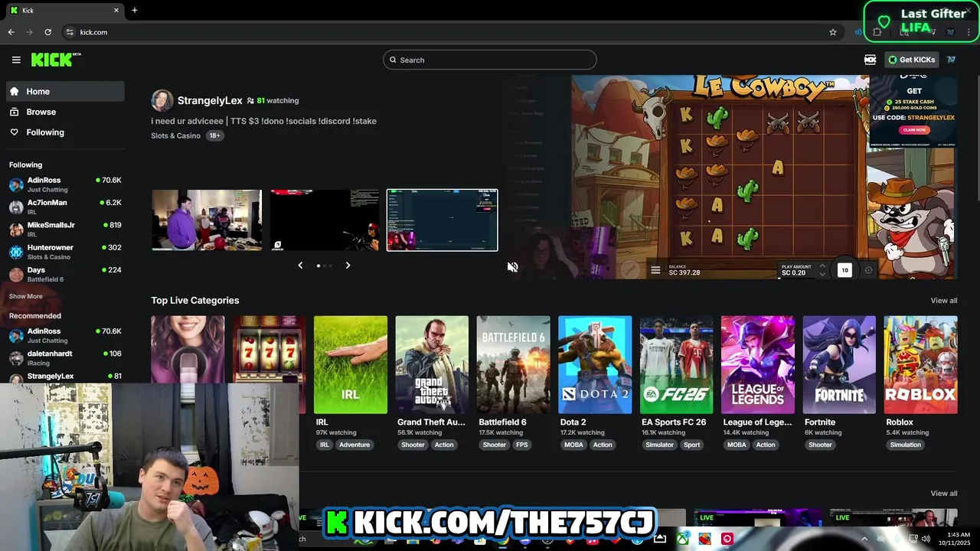The image size is (980, 551).
Task: Show next featured streams with right chevron
Action: (x=348, y=266)
